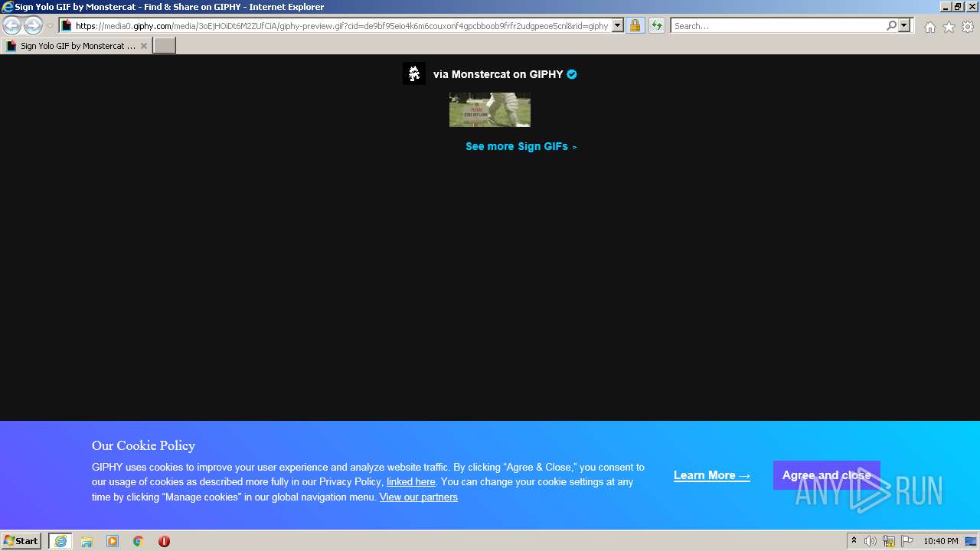This screenshot has width=980, height=551.
Task: Follow the See more Sign GIFs link
Action: tap(521, 146)
